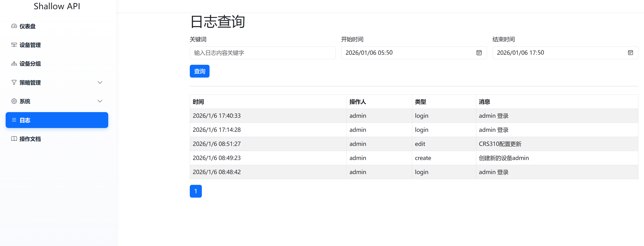Image resolution: width=644 pixels, height=246 pixels.
Task: Click the book icon beside 操作文档
Action: 14,139
